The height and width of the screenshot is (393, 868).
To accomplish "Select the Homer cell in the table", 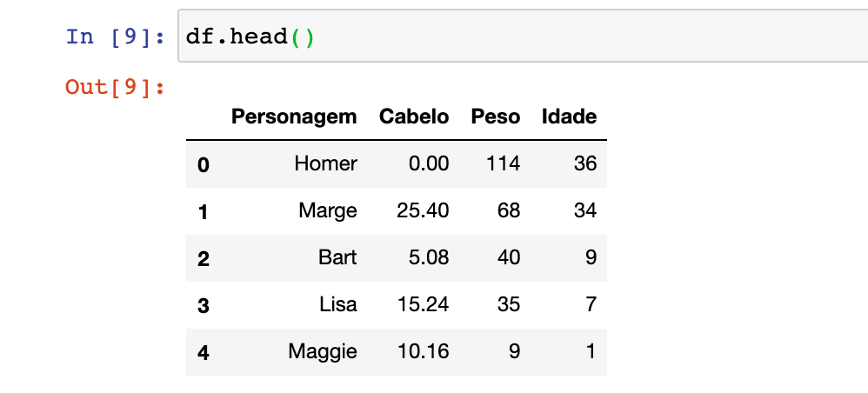I will [325, 163].
